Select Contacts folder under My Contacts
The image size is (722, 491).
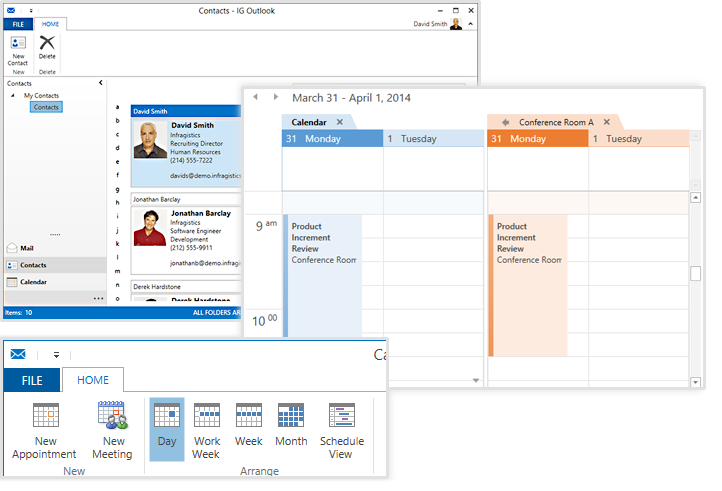point(46,107)
